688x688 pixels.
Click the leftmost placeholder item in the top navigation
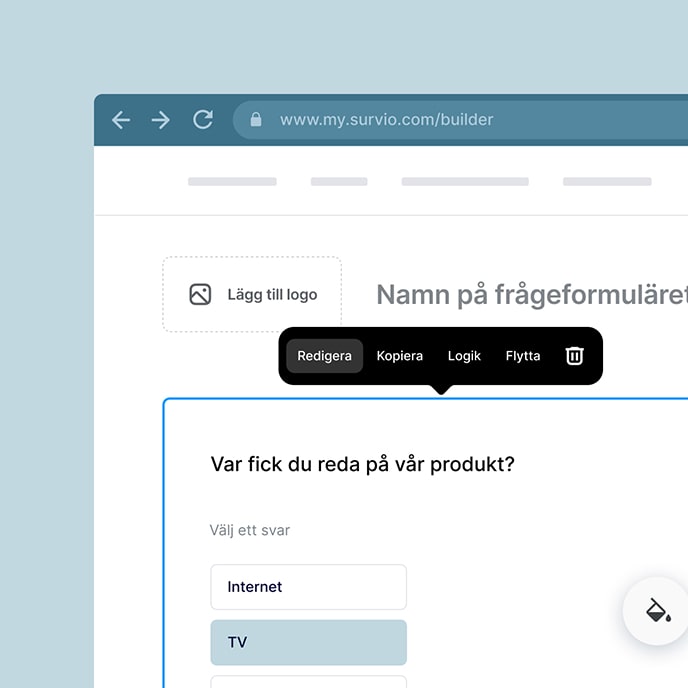click(x=232, y=182)
